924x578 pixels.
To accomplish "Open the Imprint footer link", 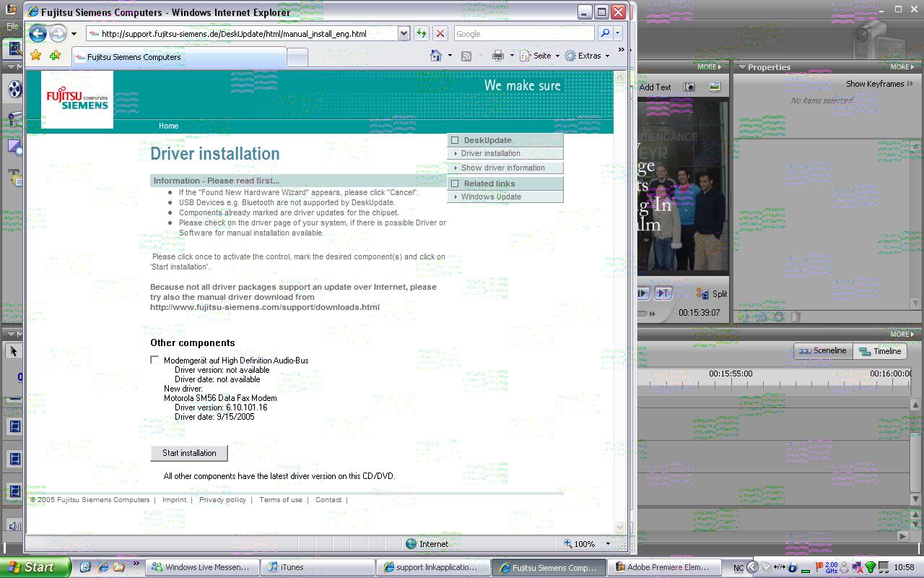I will [x=174, y=500].
